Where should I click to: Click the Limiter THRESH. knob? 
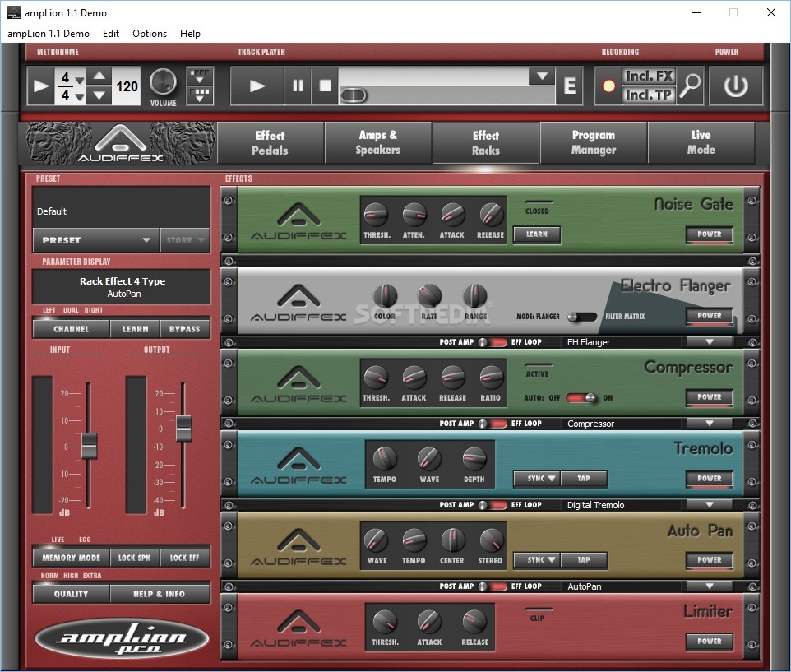click(x=385, y=622)
